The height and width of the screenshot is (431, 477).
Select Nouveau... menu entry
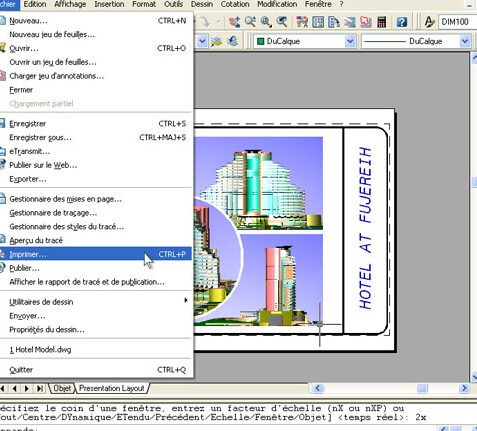coord(96,21)
